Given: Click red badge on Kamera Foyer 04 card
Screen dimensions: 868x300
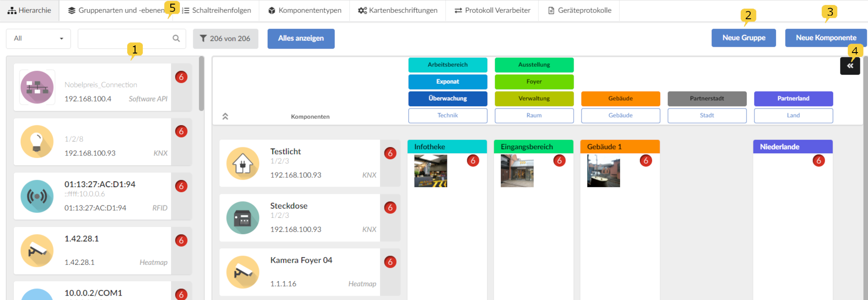Looking at the screenshot, I should pyautogui.click(x=390, y=262).
